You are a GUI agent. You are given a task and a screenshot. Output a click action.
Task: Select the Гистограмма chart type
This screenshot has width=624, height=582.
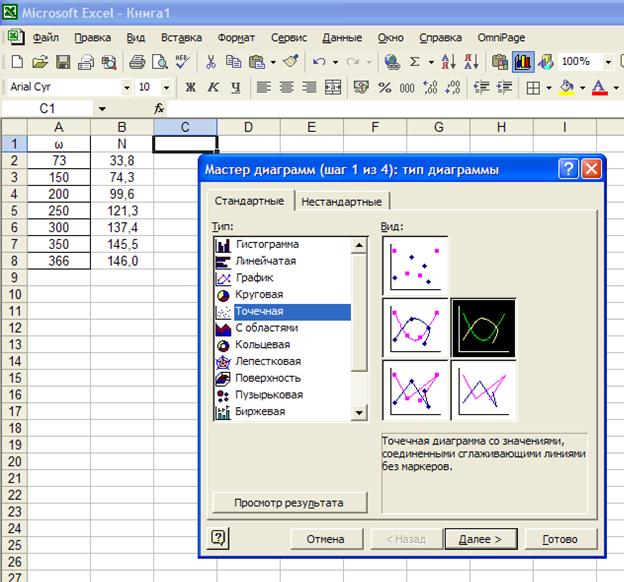(283, 244)
